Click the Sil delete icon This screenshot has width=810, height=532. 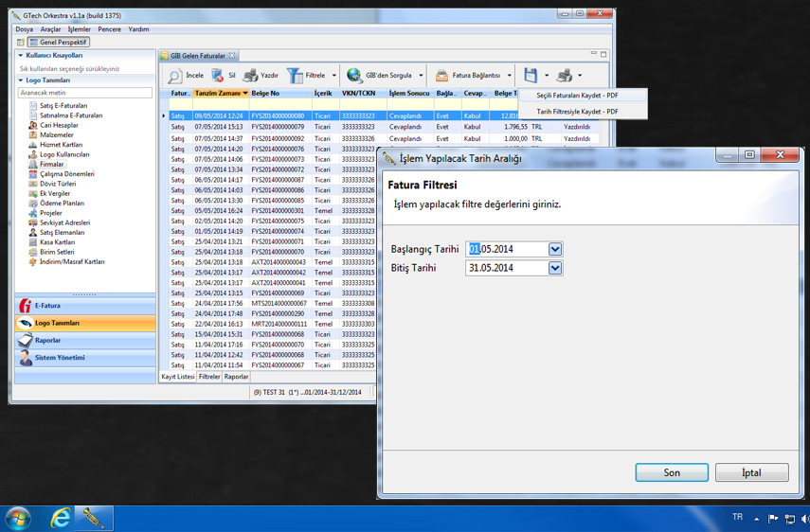pos(218,76)
